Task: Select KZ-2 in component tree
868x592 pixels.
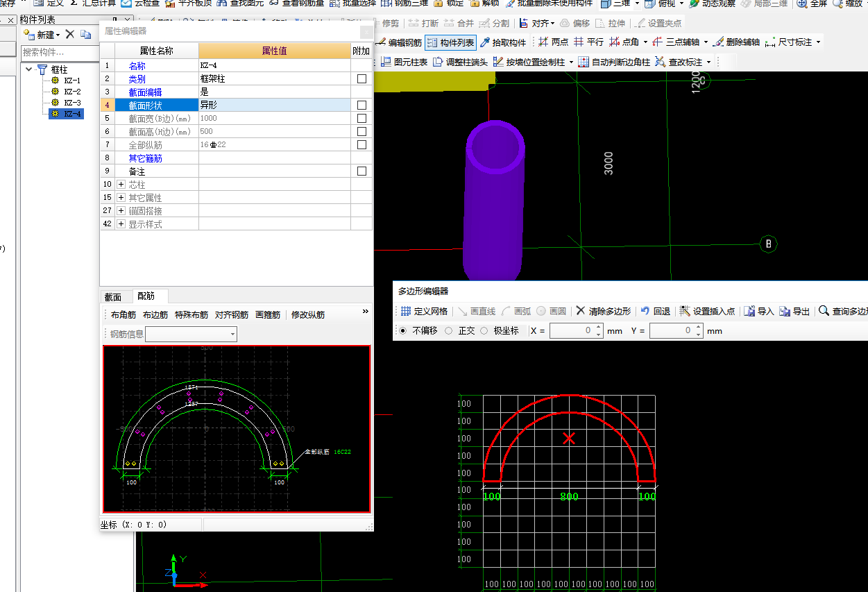Action: (72, 92)
